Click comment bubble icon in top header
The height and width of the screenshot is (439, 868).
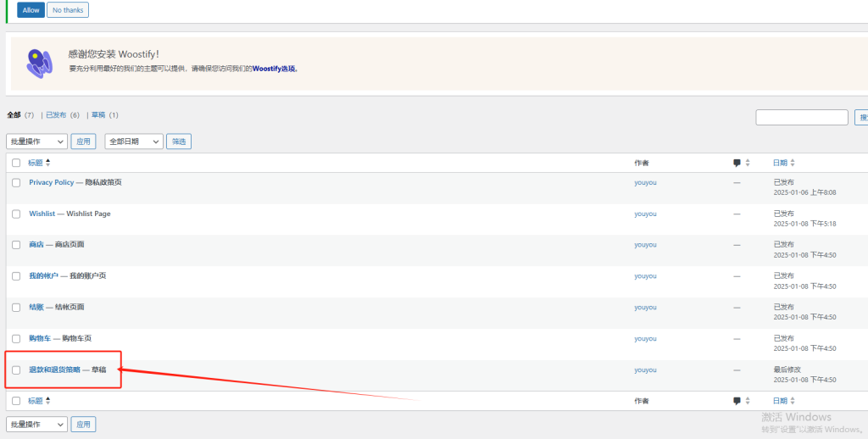coord(737,163)
